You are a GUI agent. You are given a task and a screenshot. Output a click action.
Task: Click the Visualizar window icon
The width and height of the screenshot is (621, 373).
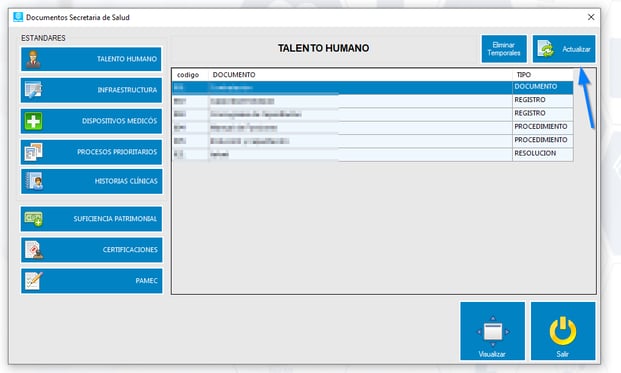(493, 331)
